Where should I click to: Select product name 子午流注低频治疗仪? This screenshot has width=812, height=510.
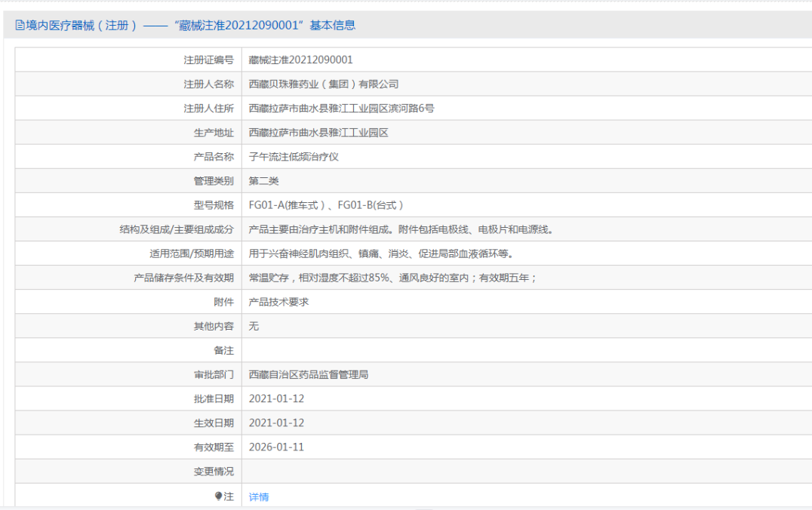(294, 157)
